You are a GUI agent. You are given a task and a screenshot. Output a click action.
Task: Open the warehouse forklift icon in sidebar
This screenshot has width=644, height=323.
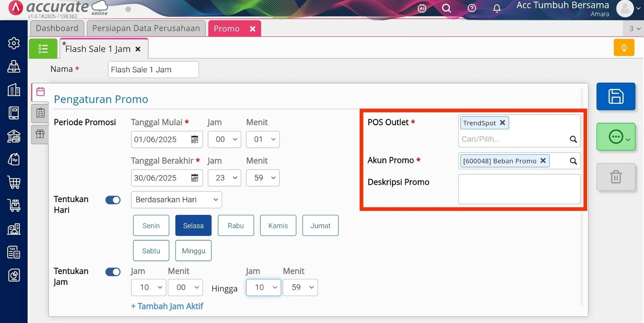[14, 229]
